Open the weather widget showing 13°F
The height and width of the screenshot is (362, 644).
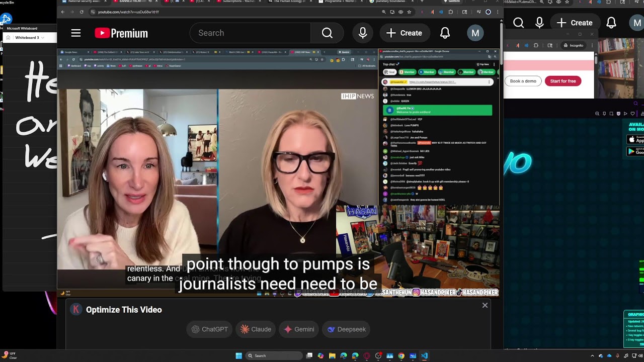click(x=9, y=355)
